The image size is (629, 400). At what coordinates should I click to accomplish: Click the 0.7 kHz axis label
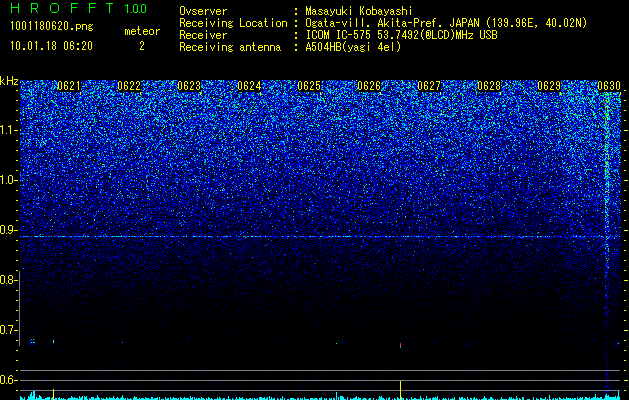[8, 330]
